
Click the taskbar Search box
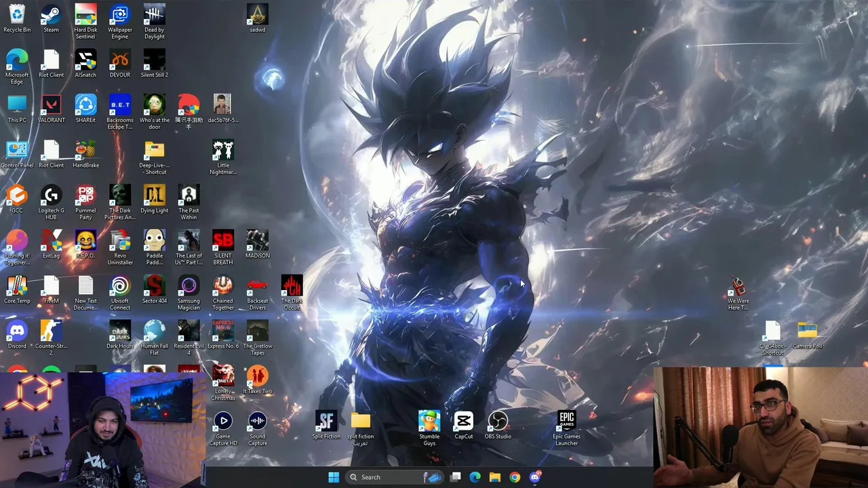396,477
